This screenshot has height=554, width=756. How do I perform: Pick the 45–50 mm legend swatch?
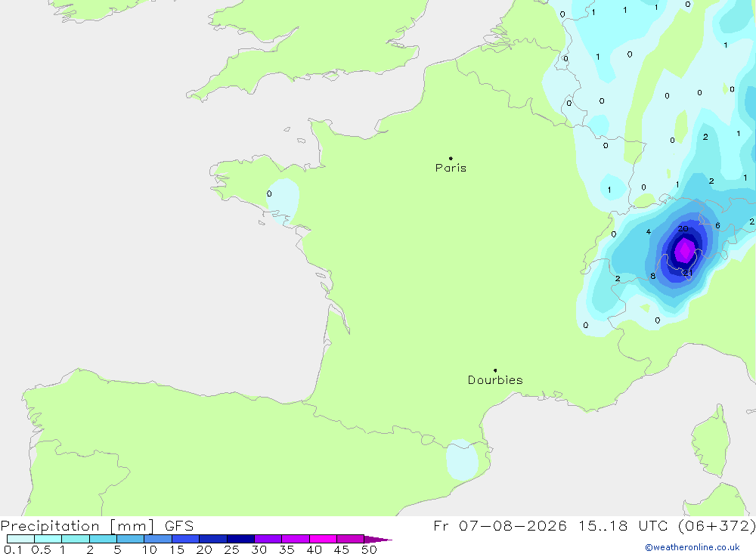[351, 539]
